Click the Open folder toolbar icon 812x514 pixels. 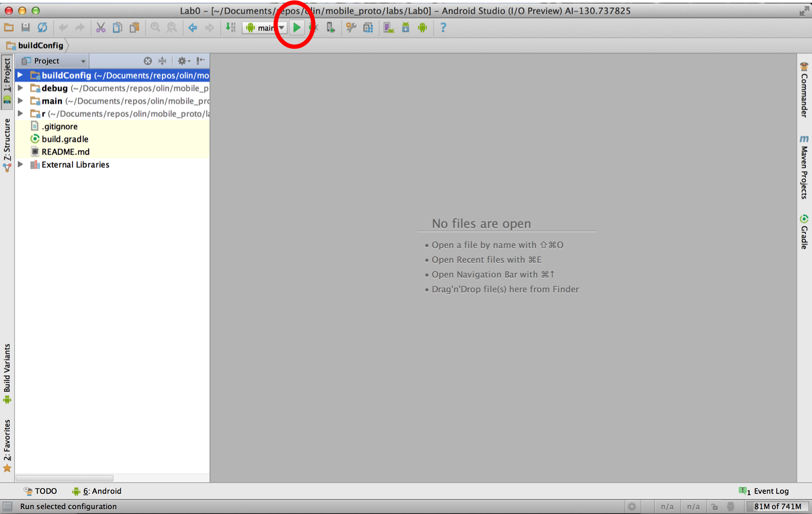(9, 28)
